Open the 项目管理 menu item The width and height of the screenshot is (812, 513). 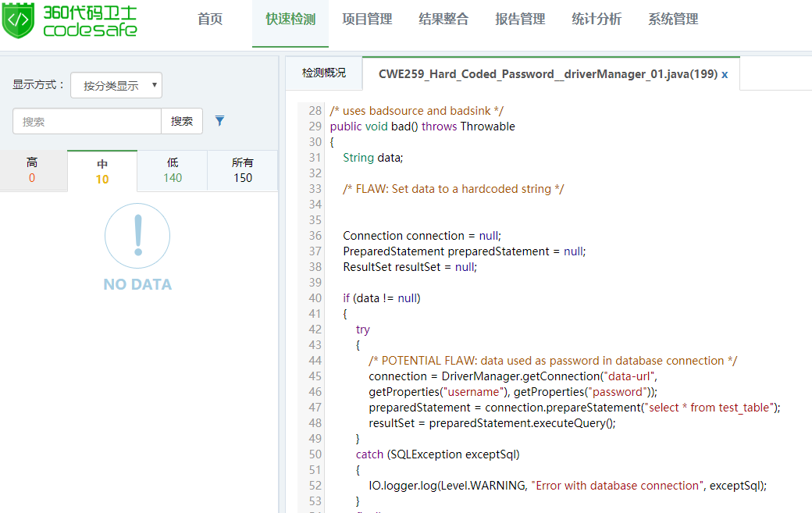coord(367,20)
